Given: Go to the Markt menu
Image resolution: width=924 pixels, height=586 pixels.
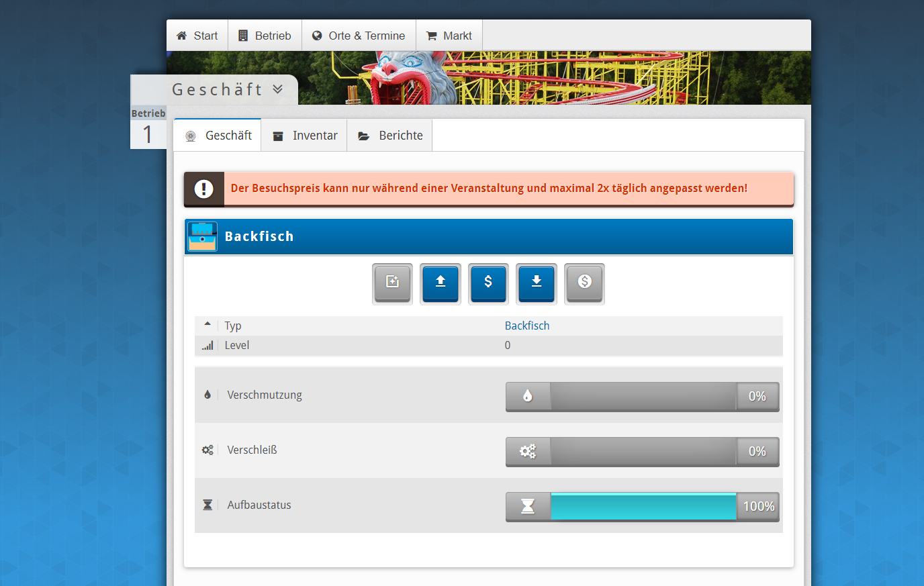Looking at the screenshot, I should pyautogui.click(x=449, y=36).
